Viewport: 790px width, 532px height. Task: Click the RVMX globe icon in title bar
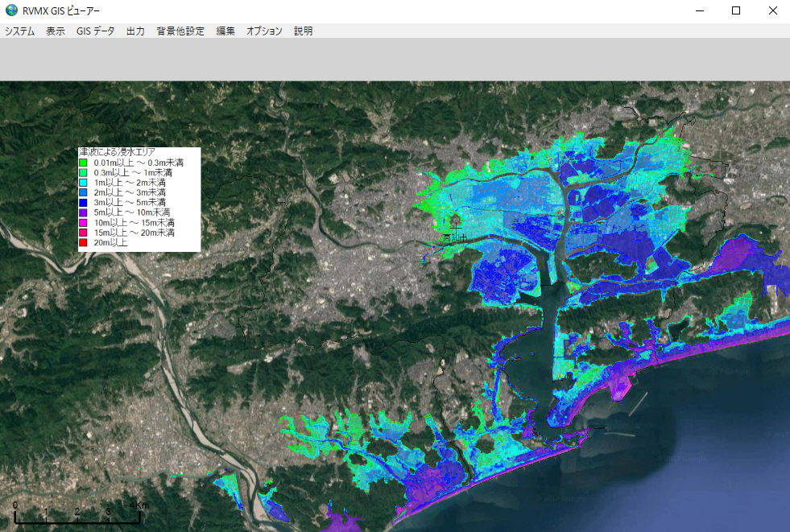point(11,10)
